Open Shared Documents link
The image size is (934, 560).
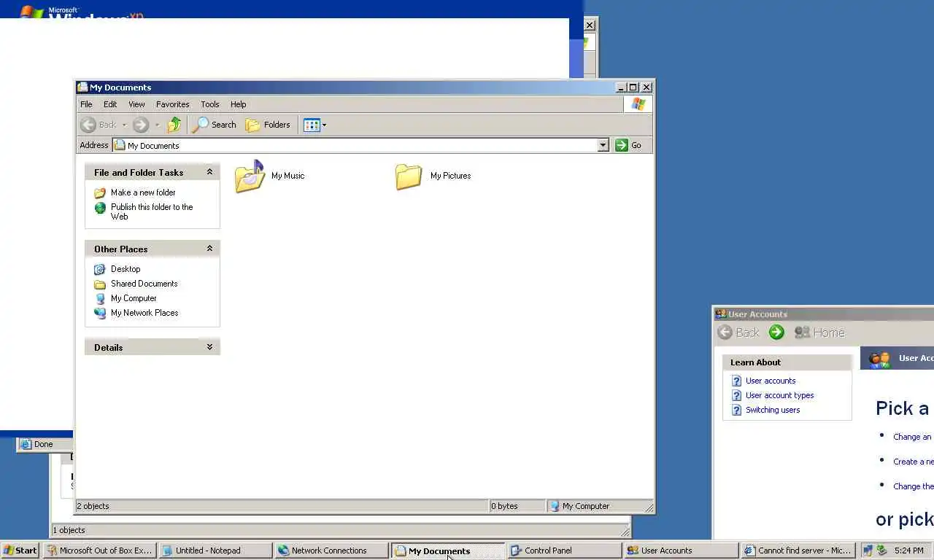[x=144, y=284]
